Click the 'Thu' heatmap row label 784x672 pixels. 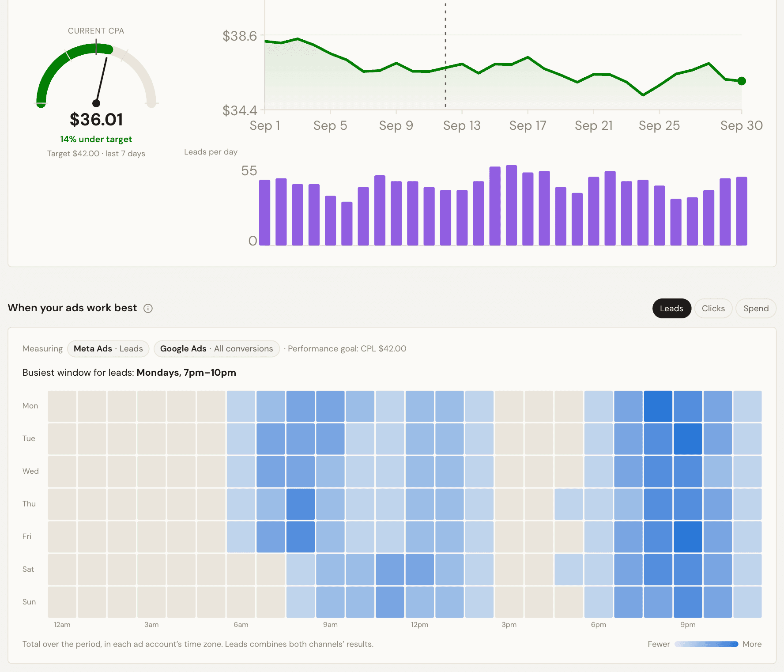click(x=29, y=504)
